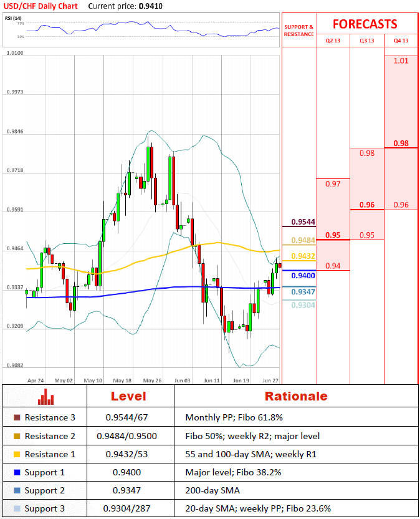Click the SUPPORT & RESISTANCE header
Image resolution: width=420 pixels, height=519 pixels.
pos(298,31)
